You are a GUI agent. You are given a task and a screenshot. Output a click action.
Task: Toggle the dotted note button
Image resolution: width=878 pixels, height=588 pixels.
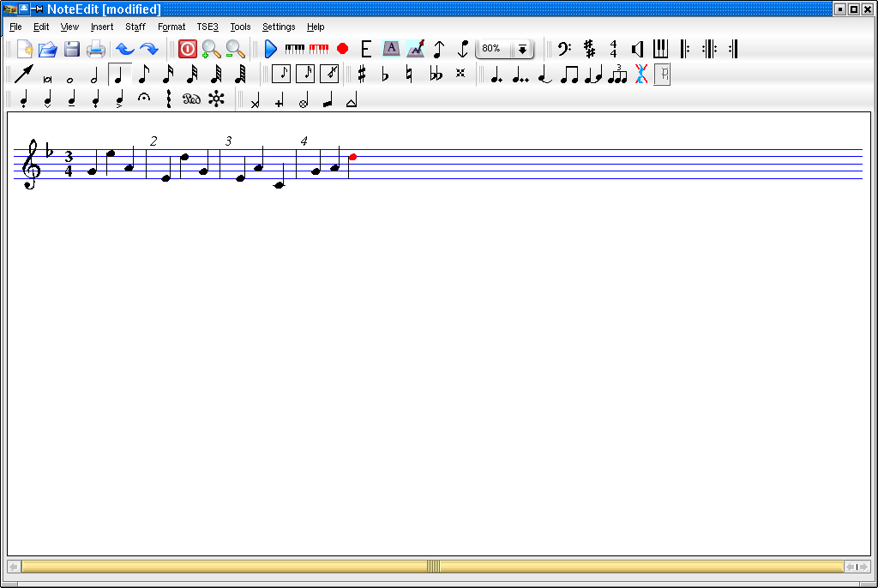point(496,75)
